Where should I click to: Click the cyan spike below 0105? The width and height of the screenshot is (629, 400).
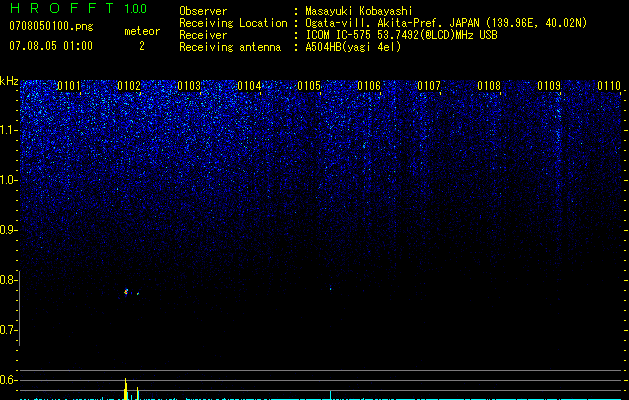(331, 395)
